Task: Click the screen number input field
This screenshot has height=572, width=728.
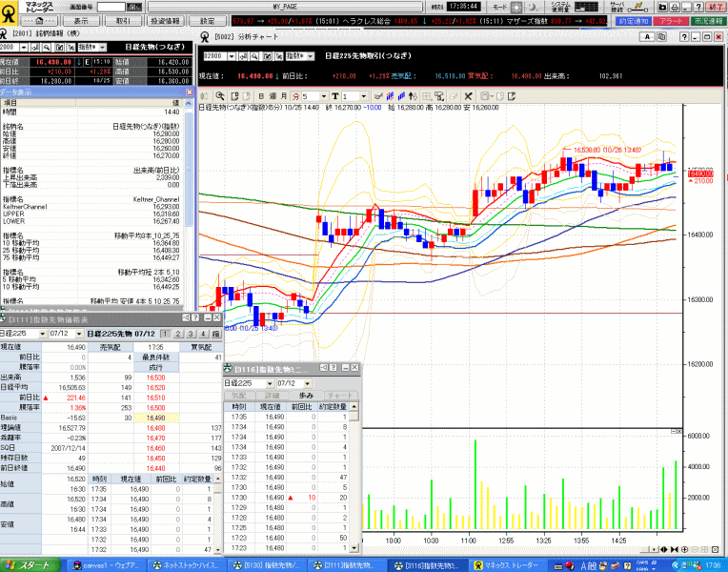Action: [111, 7]
